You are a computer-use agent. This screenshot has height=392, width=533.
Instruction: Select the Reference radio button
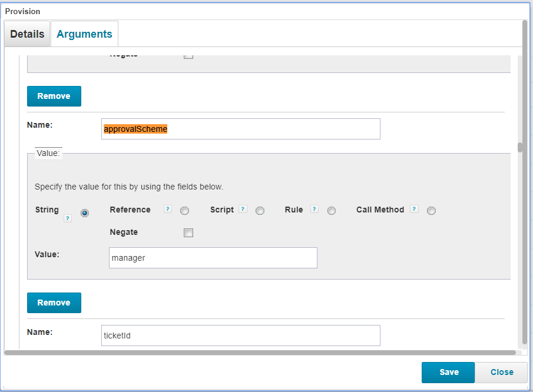[x=184, y=211]
